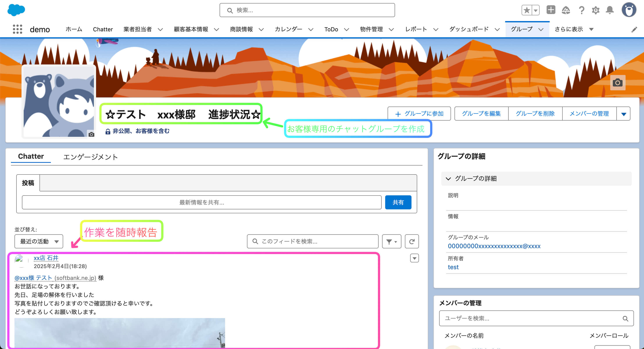
Task: Open the ToDo tab
Action: (331, 29)
